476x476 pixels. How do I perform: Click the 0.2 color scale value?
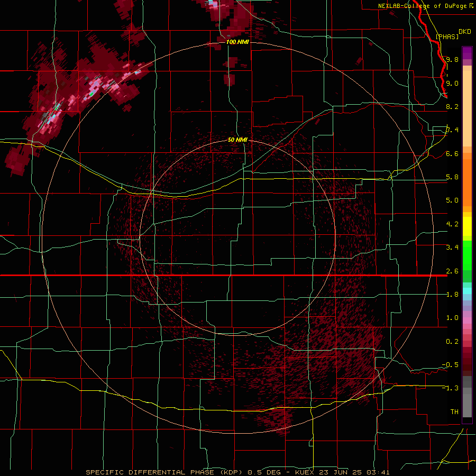(x=452, y=342)
